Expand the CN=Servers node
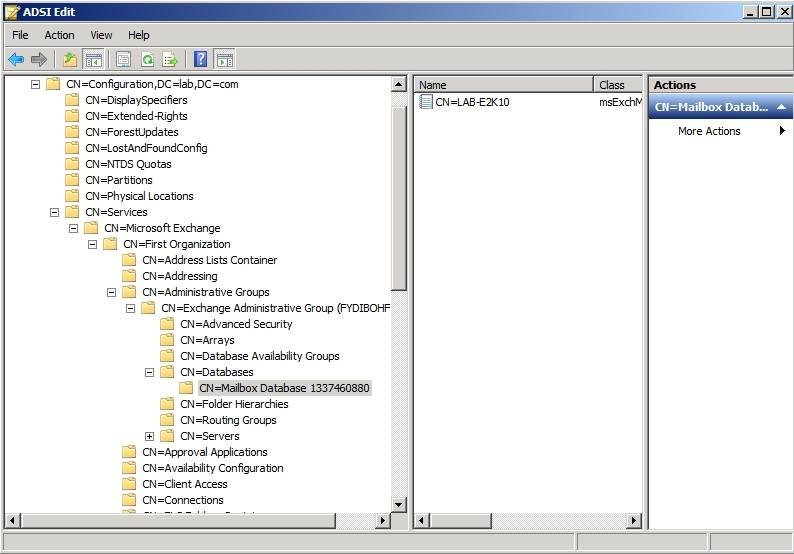This screenshot has height=554, width=794. coord(149,436)
